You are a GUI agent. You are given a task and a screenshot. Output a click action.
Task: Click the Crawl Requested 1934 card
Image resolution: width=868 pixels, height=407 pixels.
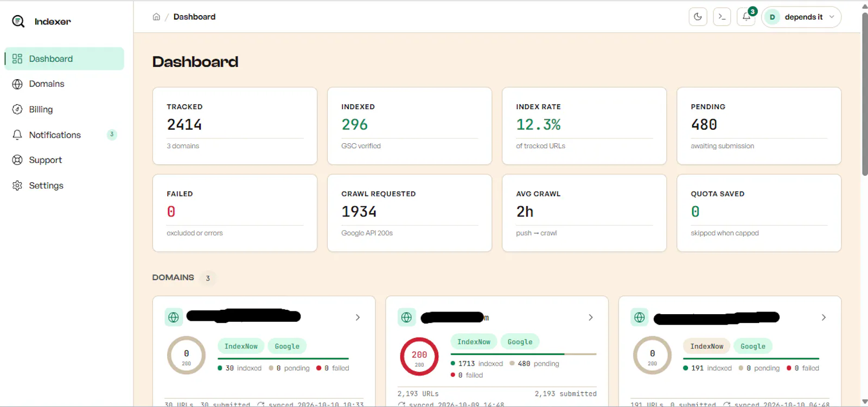(x=410, y=213)
